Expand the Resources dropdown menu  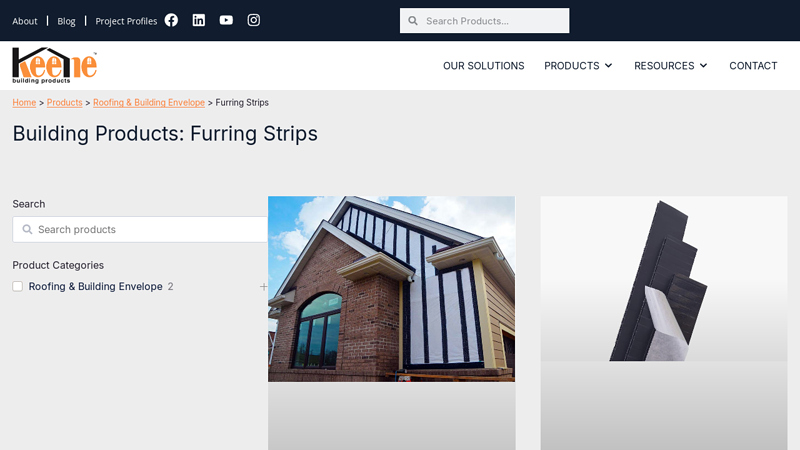670,66
